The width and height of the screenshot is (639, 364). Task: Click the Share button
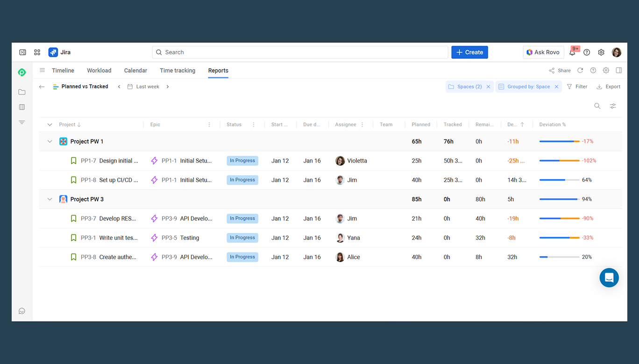(x=560, y=70)
